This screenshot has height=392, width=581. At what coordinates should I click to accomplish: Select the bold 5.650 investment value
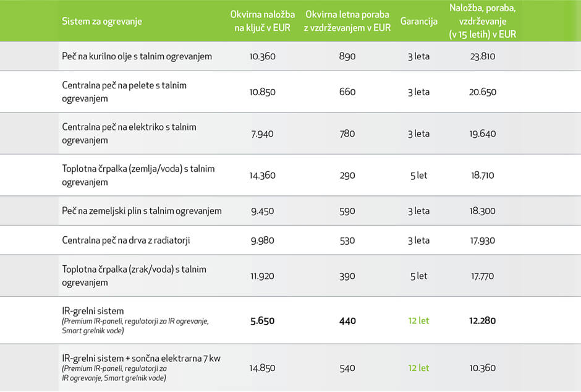point(262,321)
